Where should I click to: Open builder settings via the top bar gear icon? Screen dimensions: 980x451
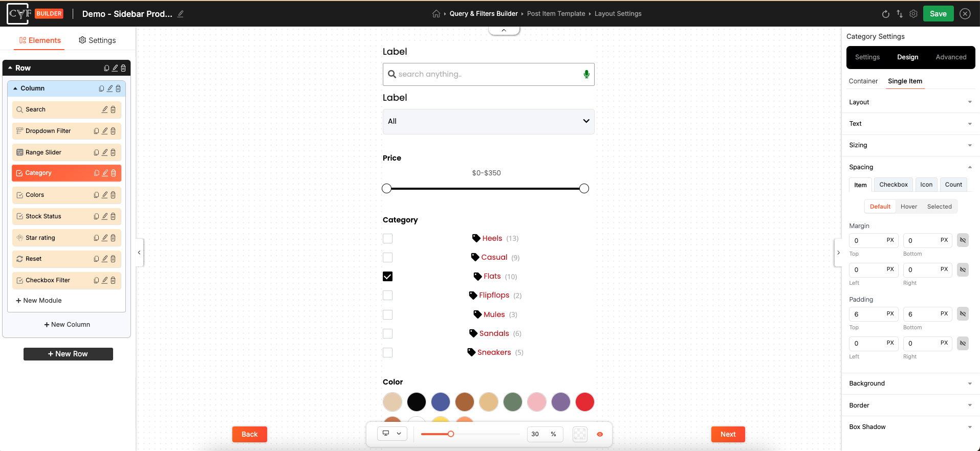(913, 14)
